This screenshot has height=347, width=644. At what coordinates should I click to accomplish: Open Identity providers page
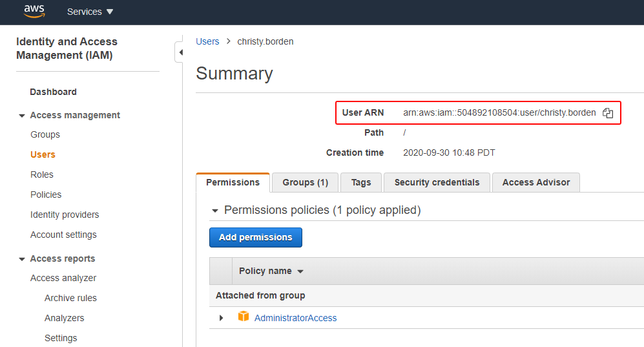[65, 215]
